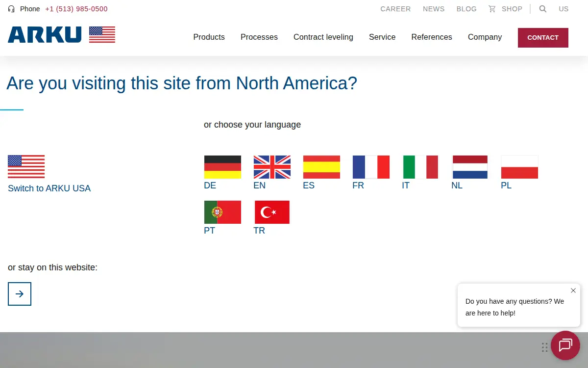Choose the ES language label
The height and width of the screenshot is (368, 588).
(309, 185)
